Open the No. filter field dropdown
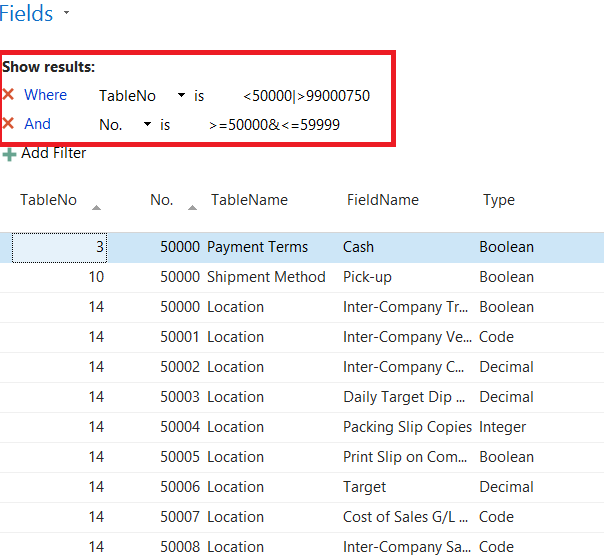This screenshot has width=604, height=557. 147,124
